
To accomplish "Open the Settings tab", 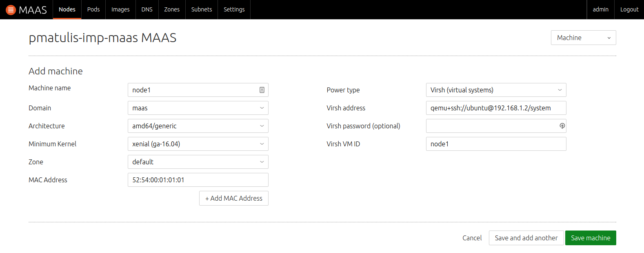I will [234, 9].
